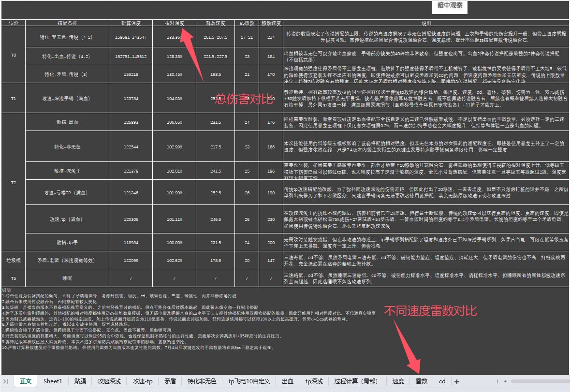Select the 搭配名称 header cell
The width and height of the screenshot is (570, 392).
[67, 23]
